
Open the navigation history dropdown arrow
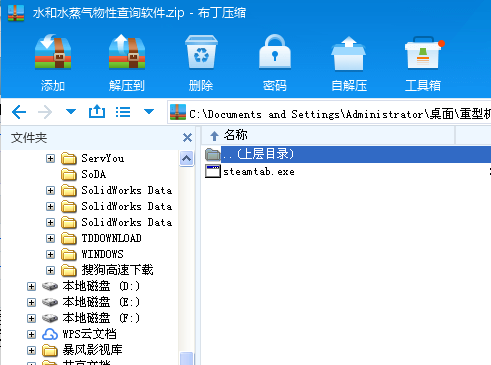click(x=71, y=111)
